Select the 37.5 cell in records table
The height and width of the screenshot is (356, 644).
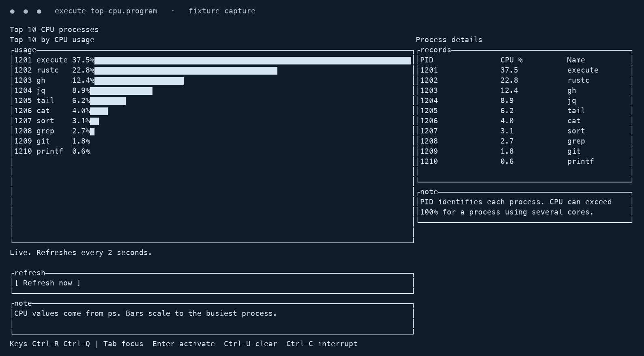pos(509,70)
